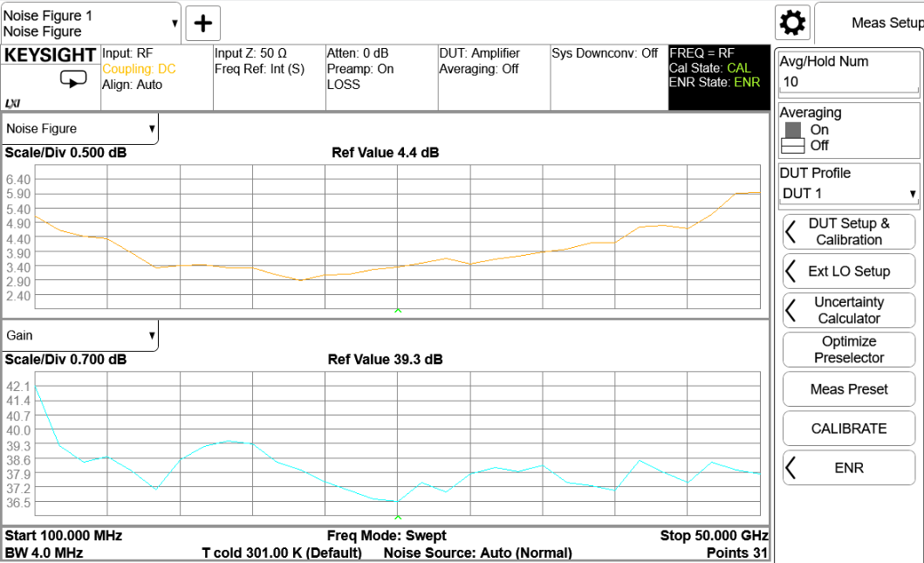Open the Uncertainty Calculator submenu
This screenshot has height=563, width=924.
(x=849, y=310)
